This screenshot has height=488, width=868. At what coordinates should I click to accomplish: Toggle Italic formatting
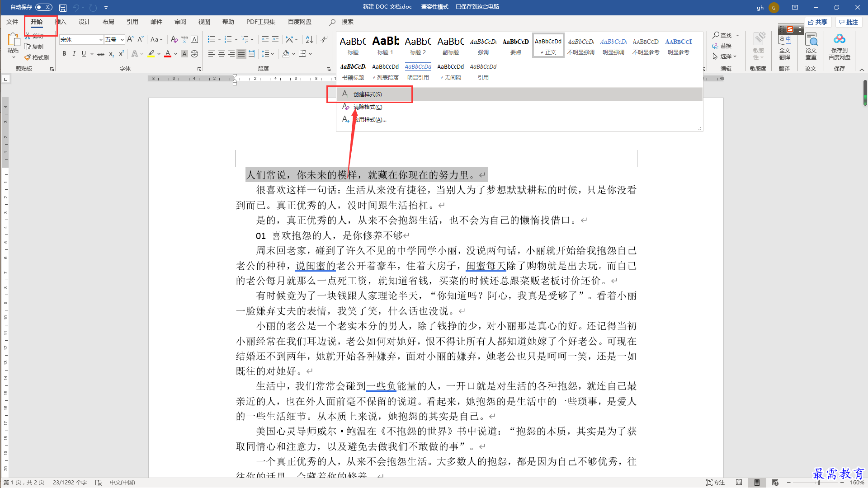74,54
